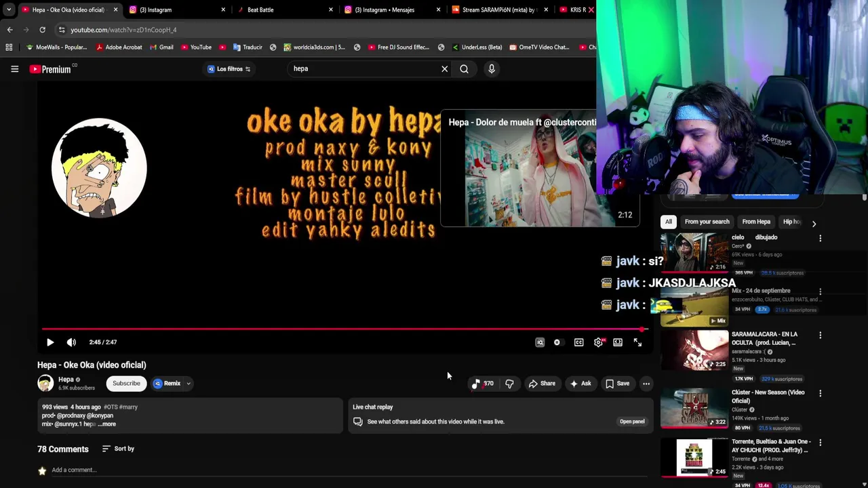Open more actions three-dot menu under video

[x=646, y=384]
